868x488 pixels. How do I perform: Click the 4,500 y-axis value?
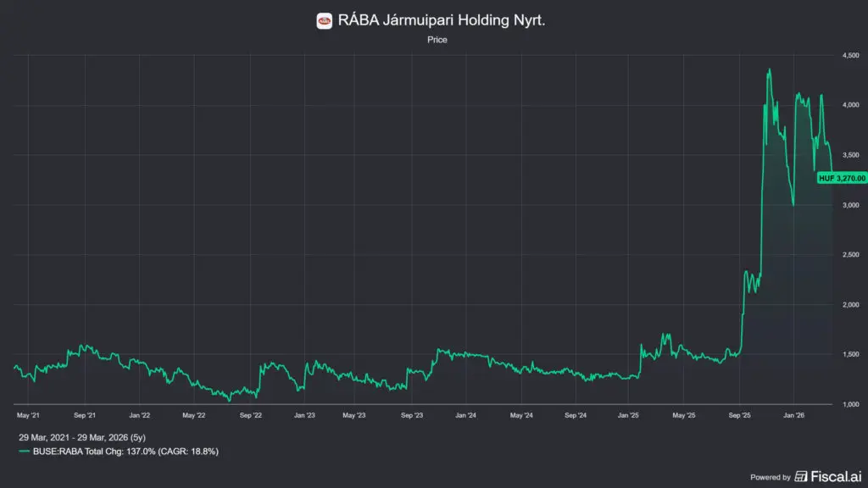pyautogui.click(x=851, y=55)
